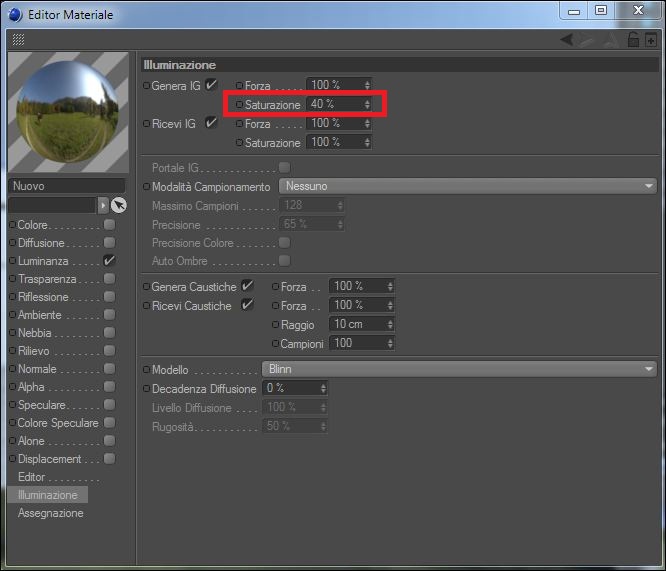Toggle the Genera Caustiche checkbox
Viewport: 666px width, 571px height.
point(247,286)
